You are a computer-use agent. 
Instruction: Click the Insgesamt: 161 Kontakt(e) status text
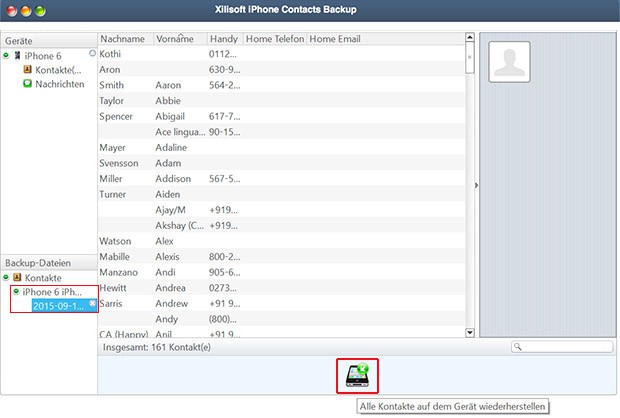[157, 347]
